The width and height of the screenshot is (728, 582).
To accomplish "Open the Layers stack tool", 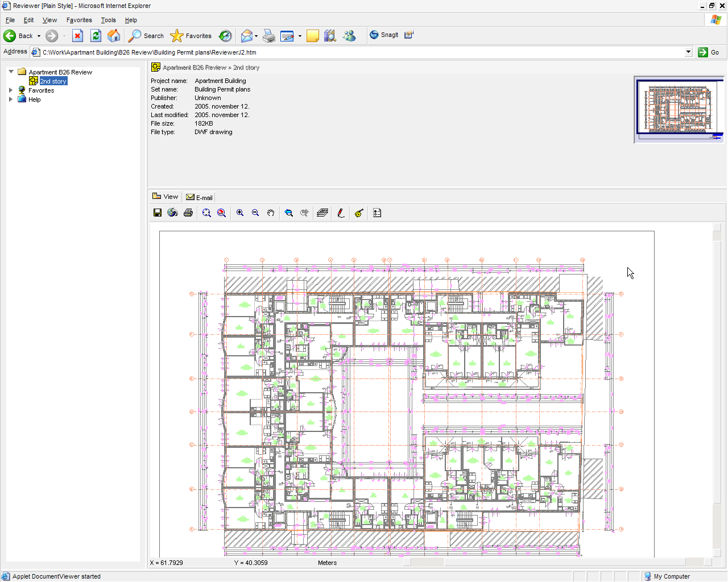I will pyautogui.click(x=322, y=213).
